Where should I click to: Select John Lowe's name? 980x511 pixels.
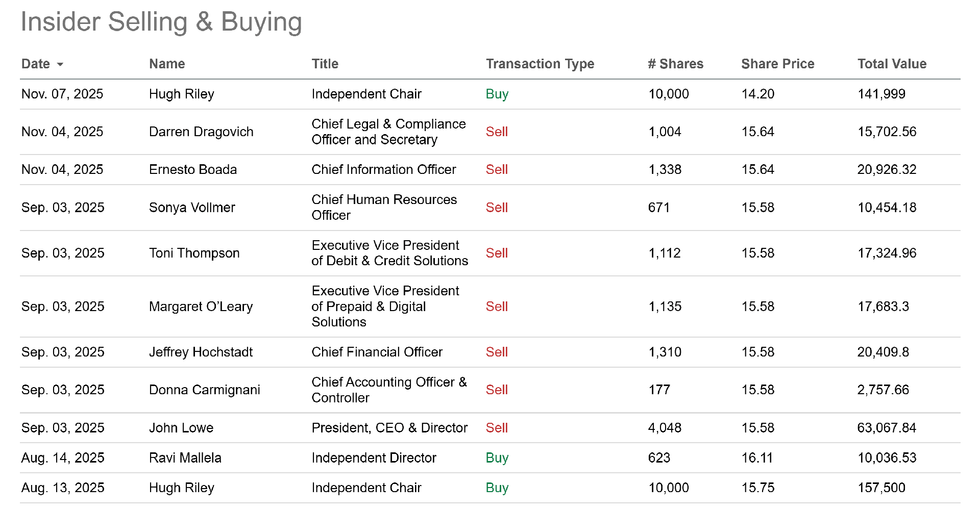pos(181,428)
